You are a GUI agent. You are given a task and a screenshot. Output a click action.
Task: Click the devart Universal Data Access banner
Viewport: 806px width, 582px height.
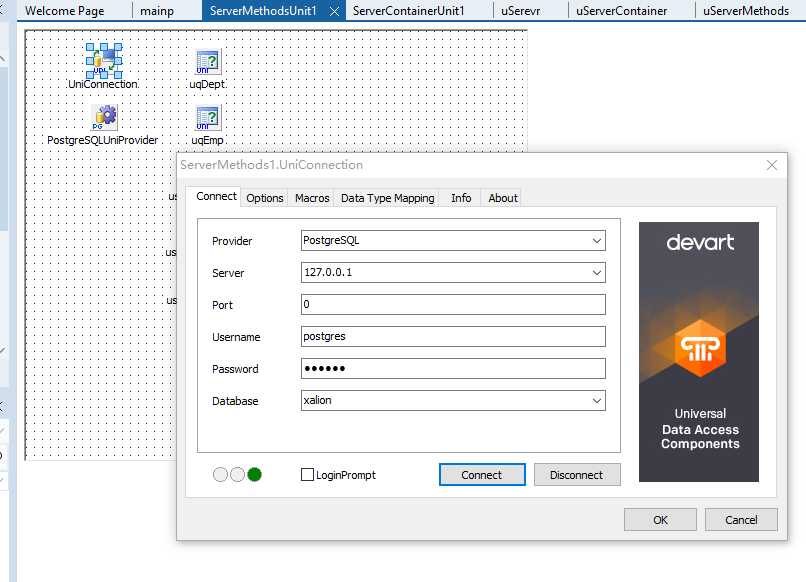[699, 352]
